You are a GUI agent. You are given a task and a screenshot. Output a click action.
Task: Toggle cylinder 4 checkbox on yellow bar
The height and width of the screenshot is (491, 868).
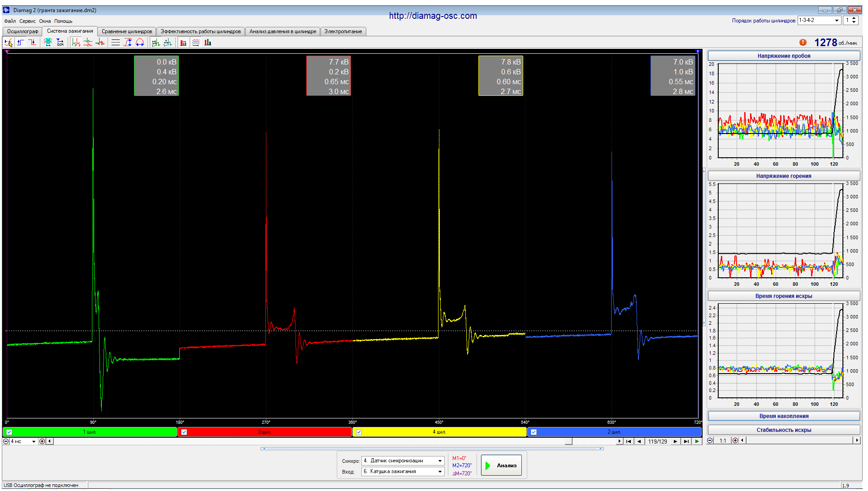[x=359, y=432]
